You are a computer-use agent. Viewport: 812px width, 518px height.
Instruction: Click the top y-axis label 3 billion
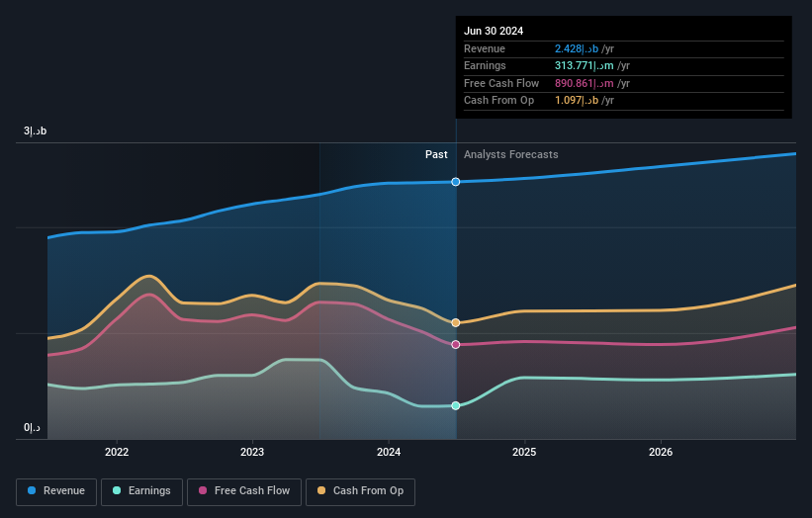pos(35,130)
